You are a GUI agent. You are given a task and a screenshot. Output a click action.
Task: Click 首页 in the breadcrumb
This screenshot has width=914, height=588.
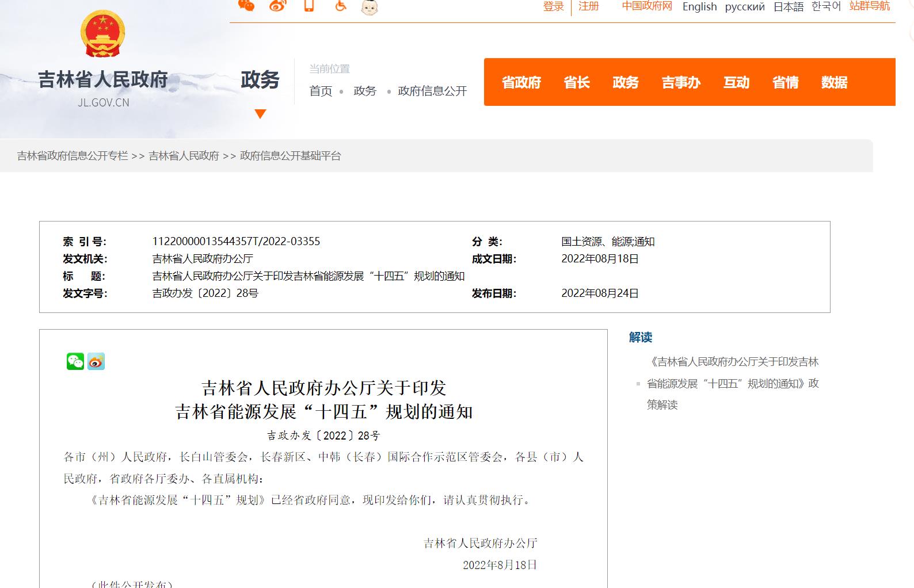(321, 91)
